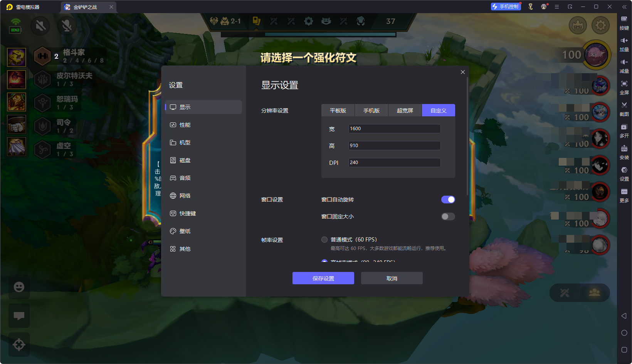This screenshot has height=364, width=632.
Task: Click the 司令 trait text
Action: tap(64, 122)
